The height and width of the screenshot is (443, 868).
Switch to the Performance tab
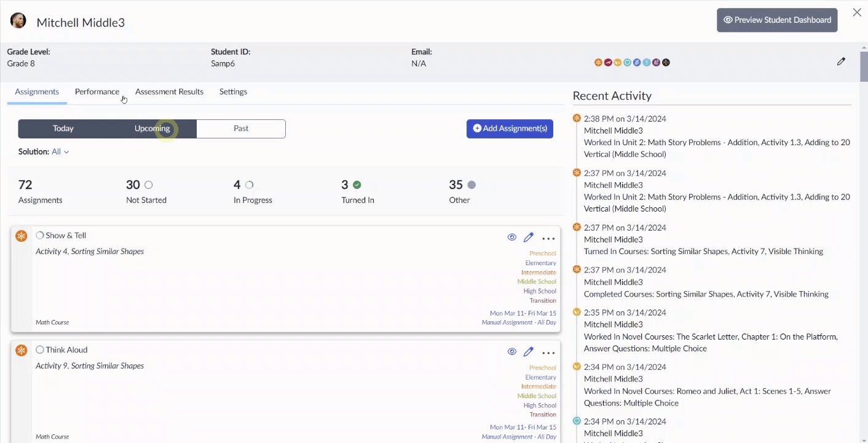click(97, 92)
